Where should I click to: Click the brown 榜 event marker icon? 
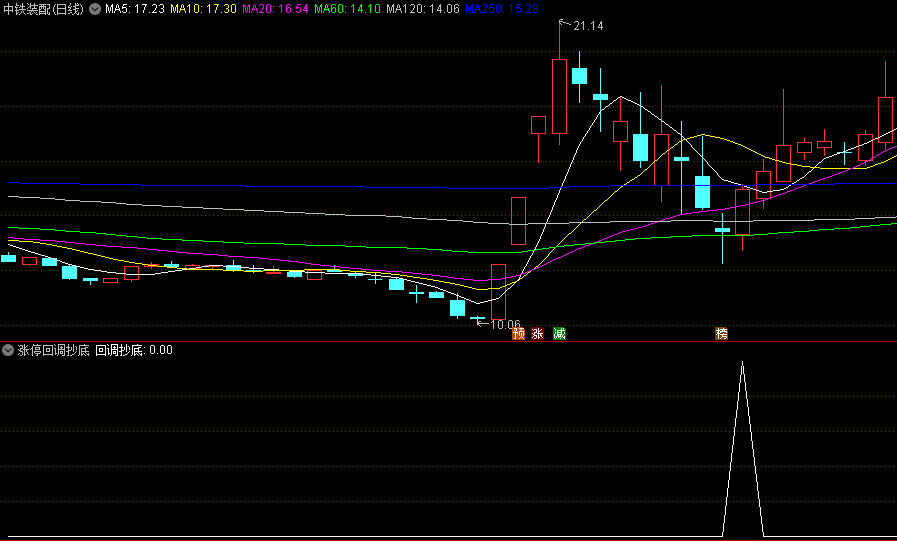(721, 333)
